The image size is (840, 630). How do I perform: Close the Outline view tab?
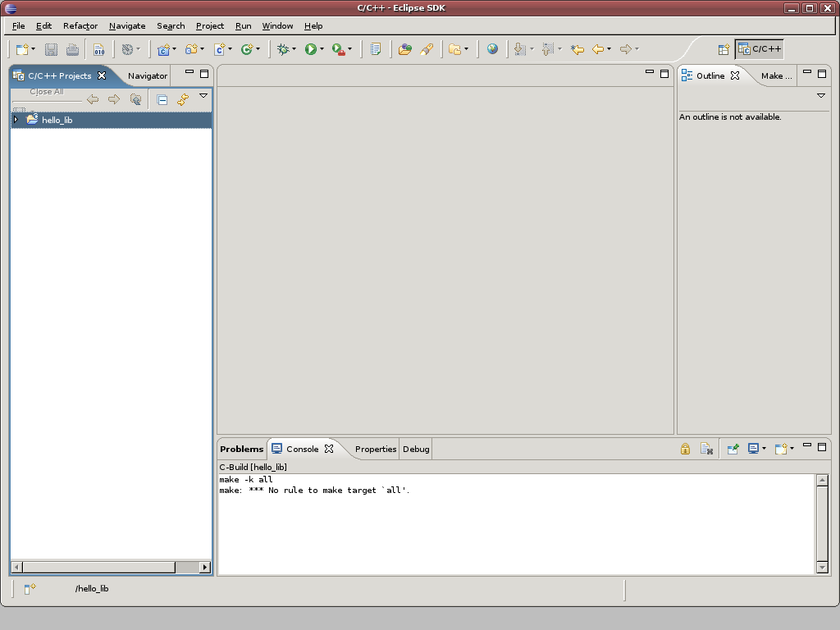[735, 75]
